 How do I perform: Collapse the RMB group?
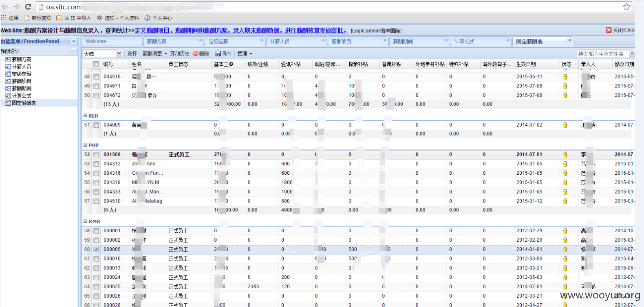[x=85, y=221]
